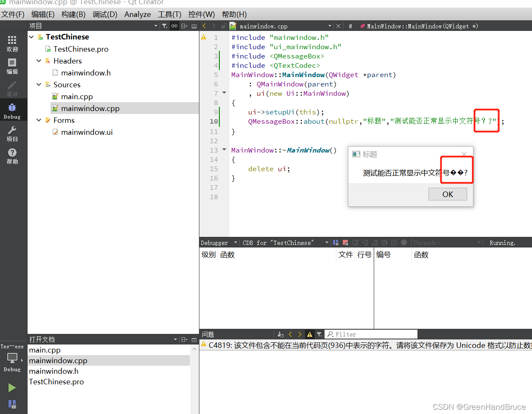Viewport: 532px width, 414px height.
Task: Open the CDB for TestChinese dropdown
Action: click(x=327, y=243)
